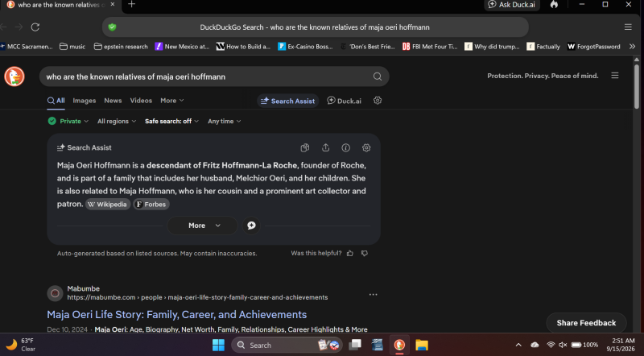The width and height of the screenshot is (644, 356).
Task: Copy the Search Assist answer
Action: click(x=305, y=147)
